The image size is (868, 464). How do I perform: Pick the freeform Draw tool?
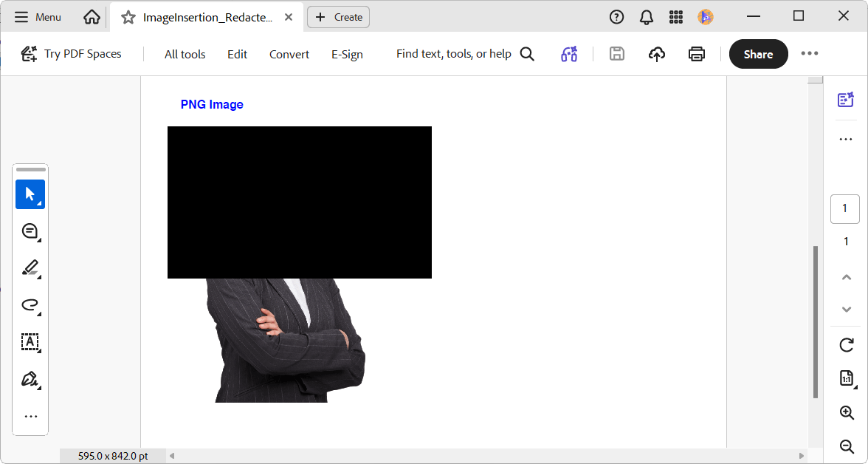point(30,305)
